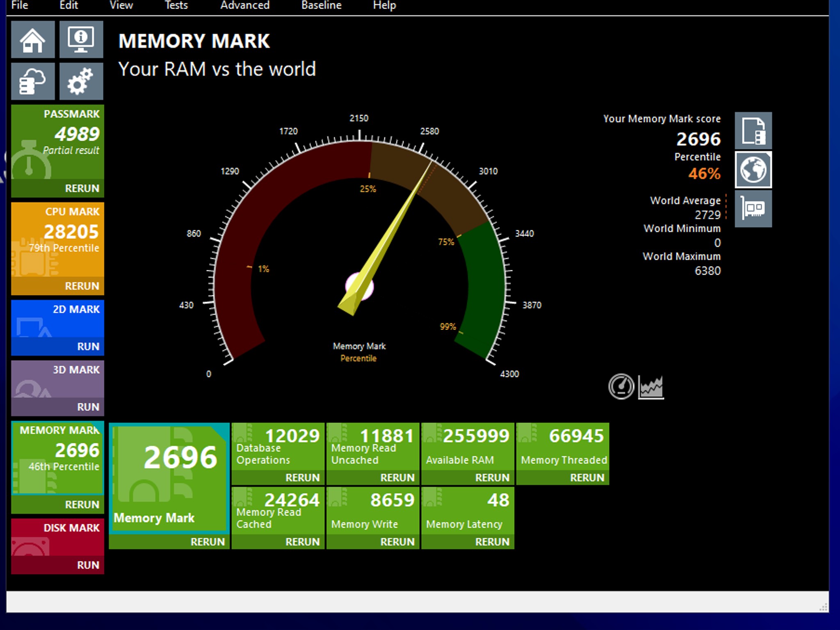
Task: Open the System Information monitor icon
Action: (81, 40)
